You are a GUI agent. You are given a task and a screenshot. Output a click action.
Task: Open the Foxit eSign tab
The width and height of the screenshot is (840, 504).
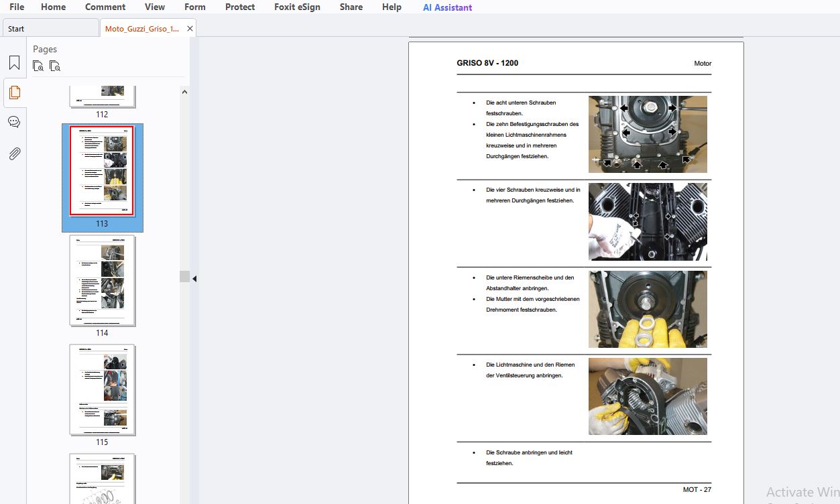[297, 7]
